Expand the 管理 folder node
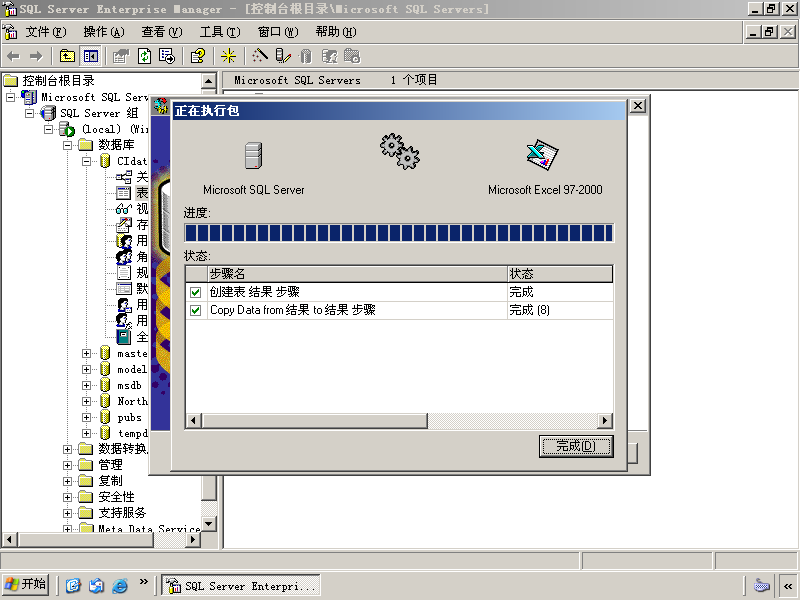800x600 pixels. tap(67, 465)
